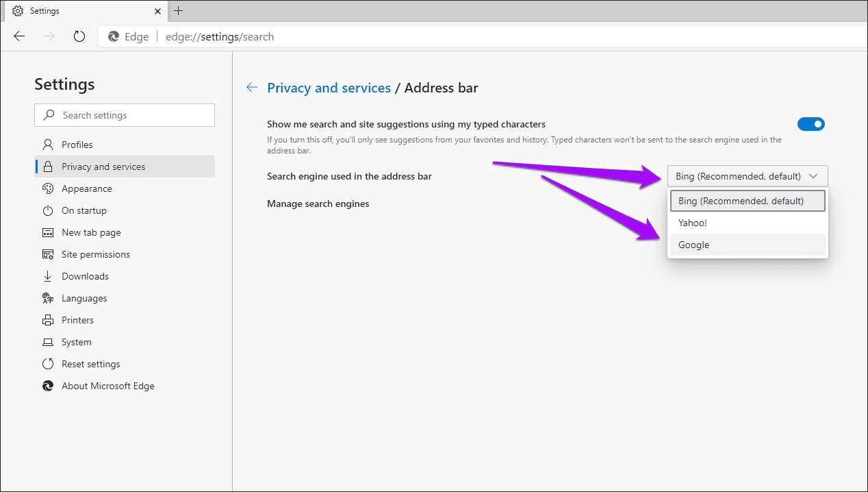Open Profiles settings

125,145
